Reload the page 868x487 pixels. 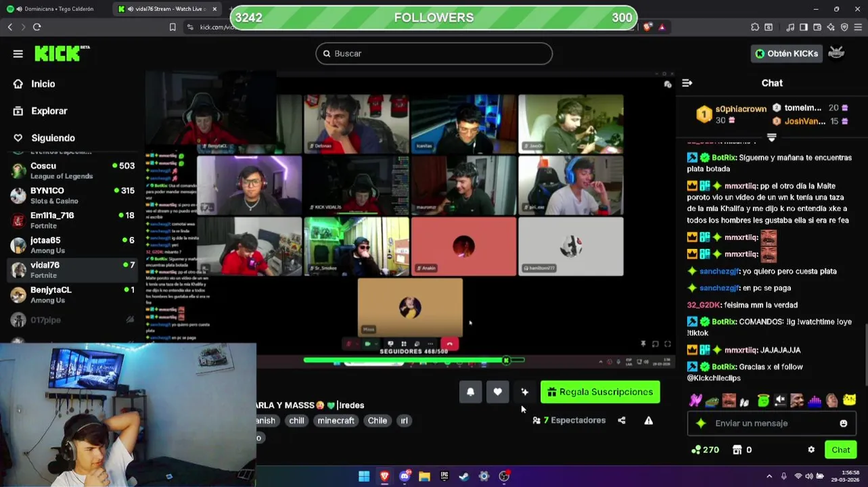(37, 27)
